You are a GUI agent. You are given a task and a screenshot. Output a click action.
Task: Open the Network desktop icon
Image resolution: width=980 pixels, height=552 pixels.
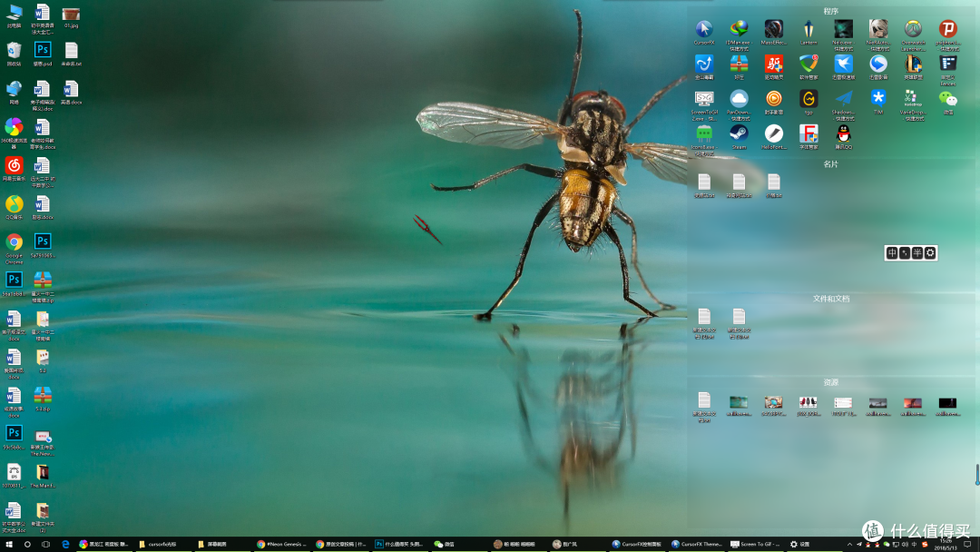click(x=14, y=89)
